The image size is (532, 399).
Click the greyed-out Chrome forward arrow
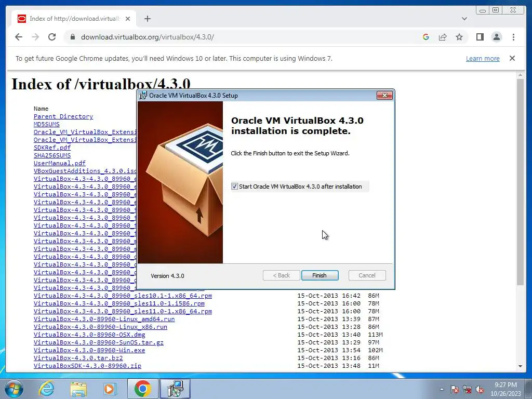pyautogui.click(x=35, y=37)
